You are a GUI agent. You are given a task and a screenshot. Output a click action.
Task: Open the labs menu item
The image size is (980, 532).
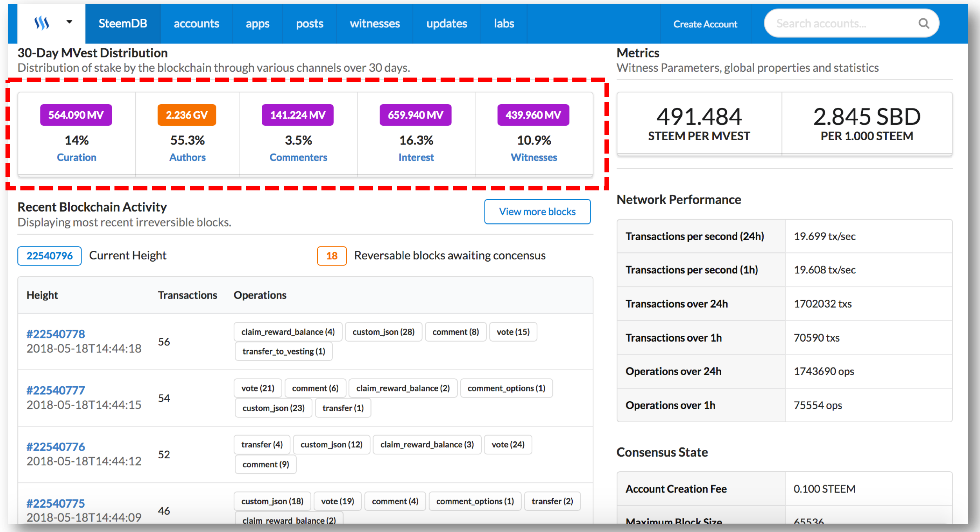pyautogui.click(x=504, y=24)
